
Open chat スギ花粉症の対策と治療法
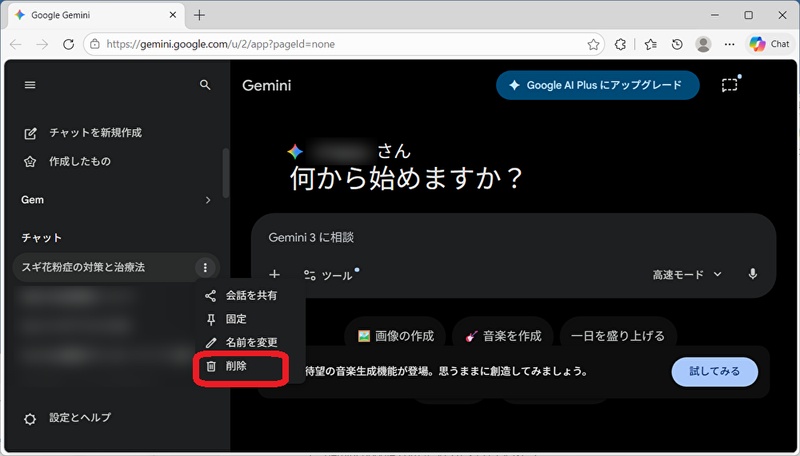[x=83, y=267]
